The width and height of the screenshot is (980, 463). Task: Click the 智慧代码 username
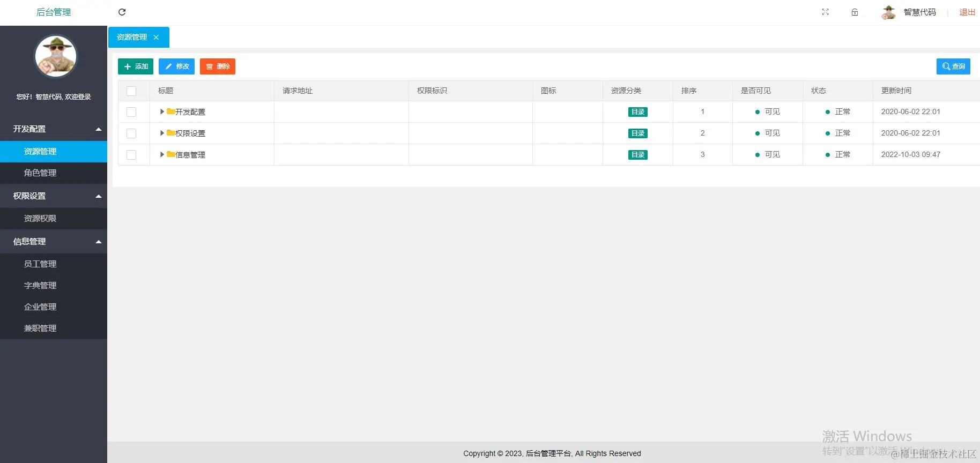[920, 12]
